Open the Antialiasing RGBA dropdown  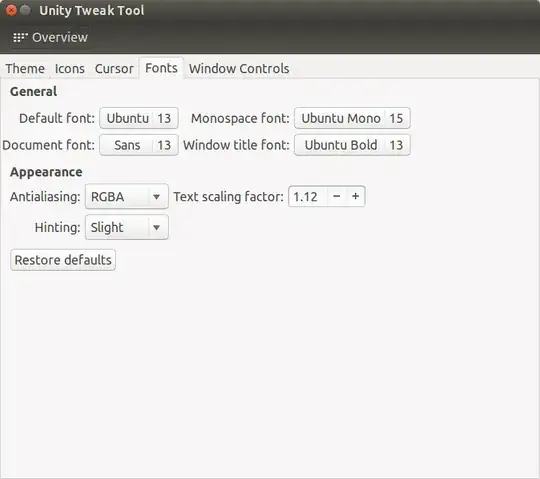point(127,197)
